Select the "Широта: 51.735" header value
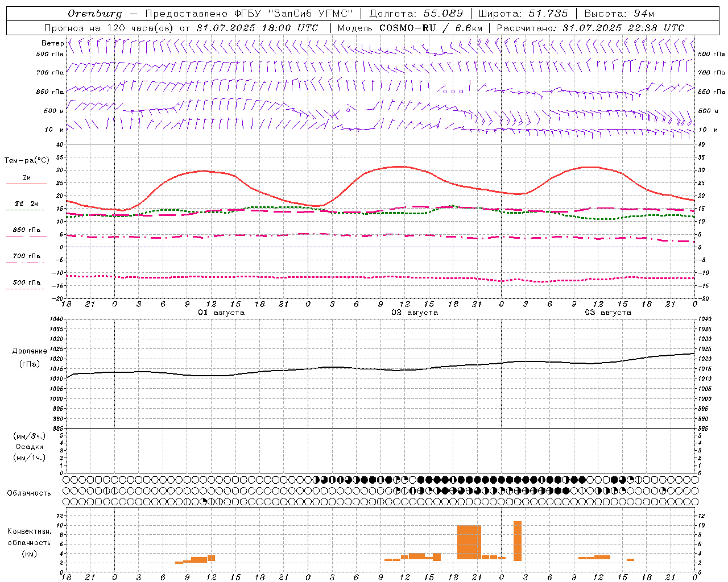This screenshot has height=582, width=728. pyautogui.click(x=523, y=14)
